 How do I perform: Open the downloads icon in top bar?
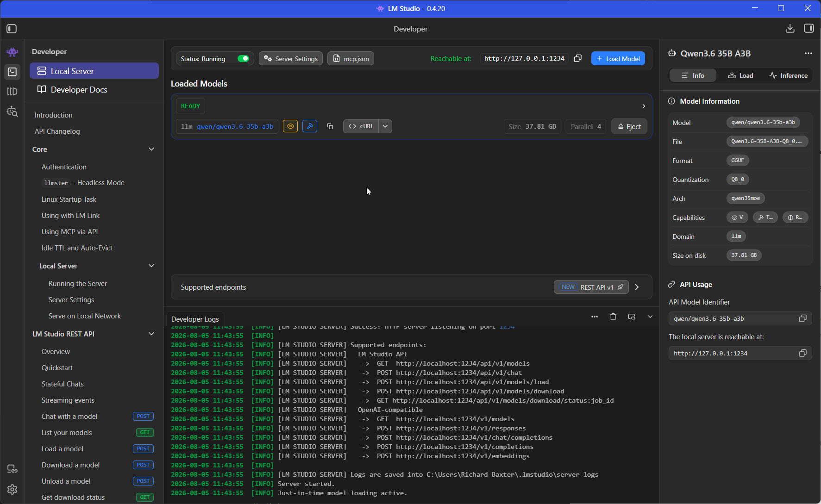(x=790, y=29)
